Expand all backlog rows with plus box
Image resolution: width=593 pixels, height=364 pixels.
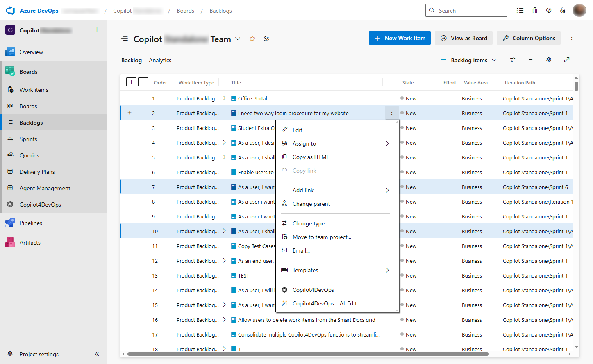coord(131,82)
